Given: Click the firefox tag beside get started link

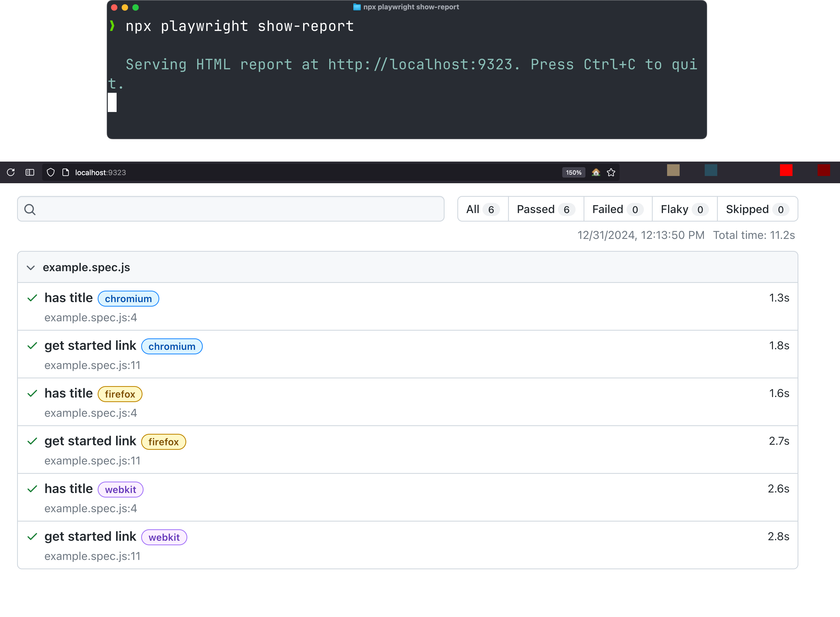Looking at the screenshot, I should click(164, 442).
